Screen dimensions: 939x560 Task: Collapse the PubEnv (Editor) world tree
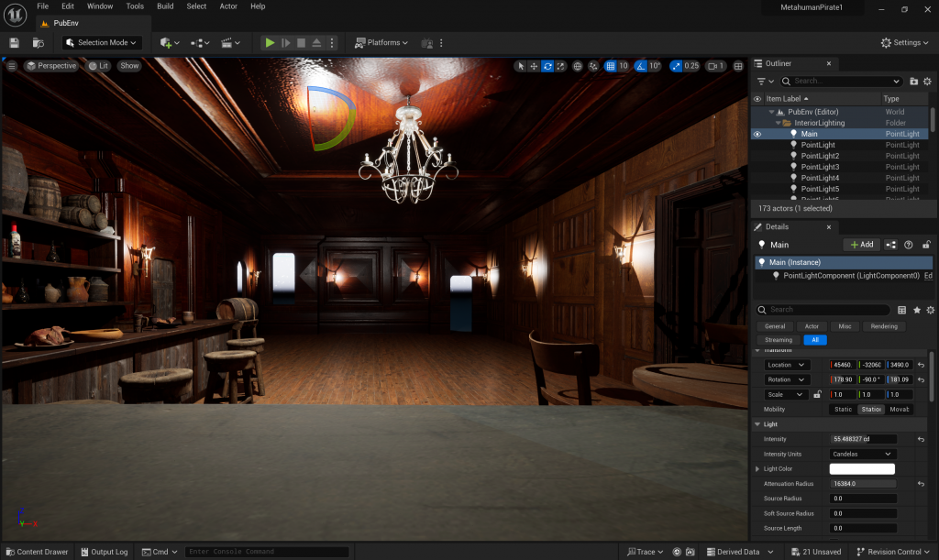[x=771, y=112]
